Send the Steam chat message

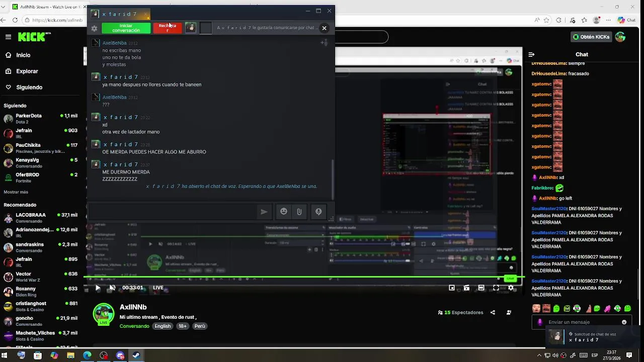[264, 212]
